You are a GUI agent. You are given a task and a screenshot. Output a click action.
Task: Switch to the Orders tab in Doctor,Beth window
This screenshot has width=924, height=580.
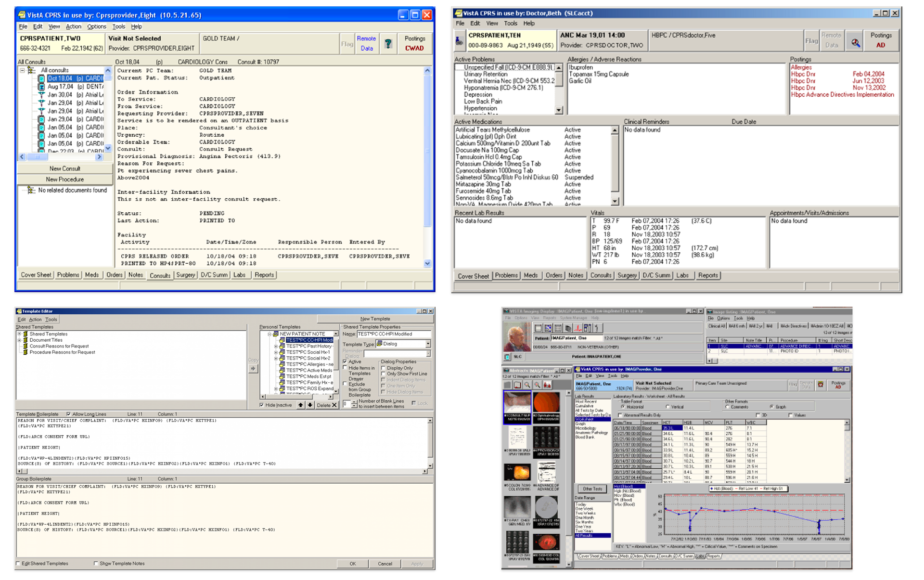pos(553,275)
